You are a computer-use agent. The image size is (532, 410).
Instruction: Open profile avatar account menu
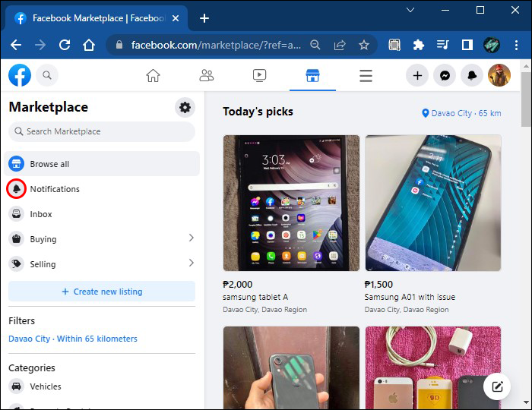499,75
